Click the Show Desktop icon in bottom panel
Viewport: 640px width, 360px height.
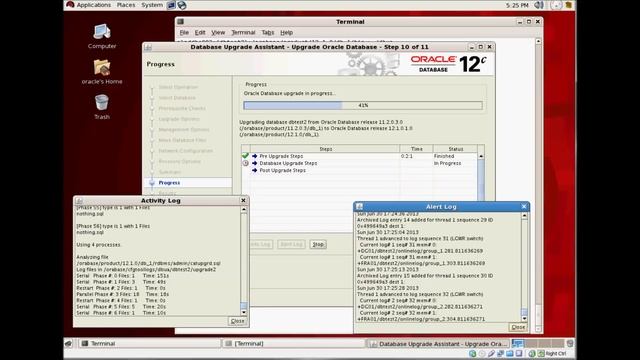pyautogui.click(x=69, y=344)
